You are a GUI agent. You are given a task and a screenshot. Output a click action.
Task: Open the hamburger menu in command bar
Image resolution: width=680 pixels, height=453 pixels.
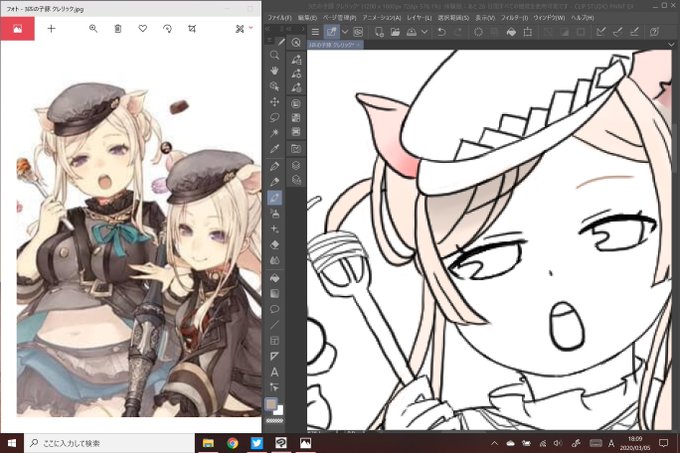(315, 32)
